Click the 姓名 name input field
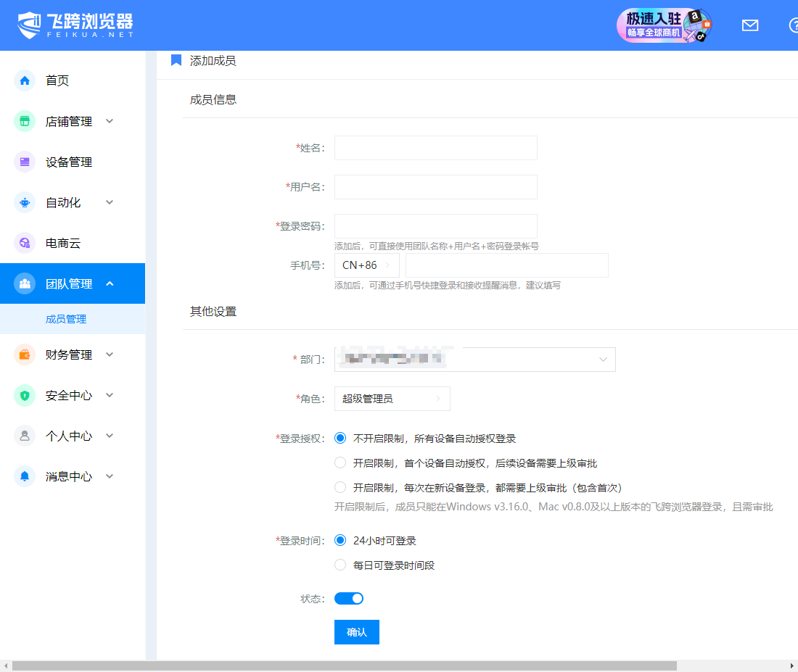Screen dimensions: 798x672 [435, 148]
